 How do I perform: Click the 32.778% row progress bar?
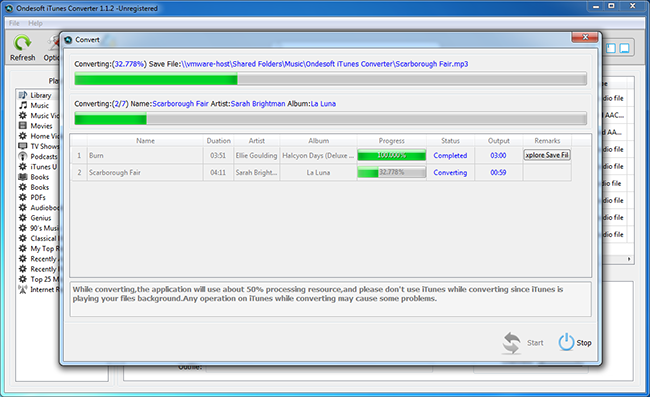tap(392, 172)
